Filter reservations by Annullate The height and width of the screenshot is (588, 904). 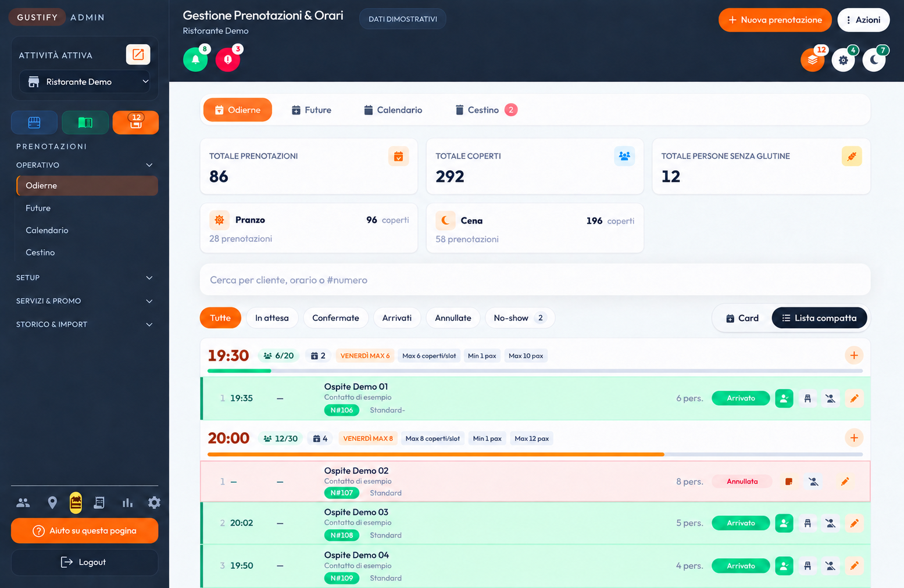(x=453, y=318)
